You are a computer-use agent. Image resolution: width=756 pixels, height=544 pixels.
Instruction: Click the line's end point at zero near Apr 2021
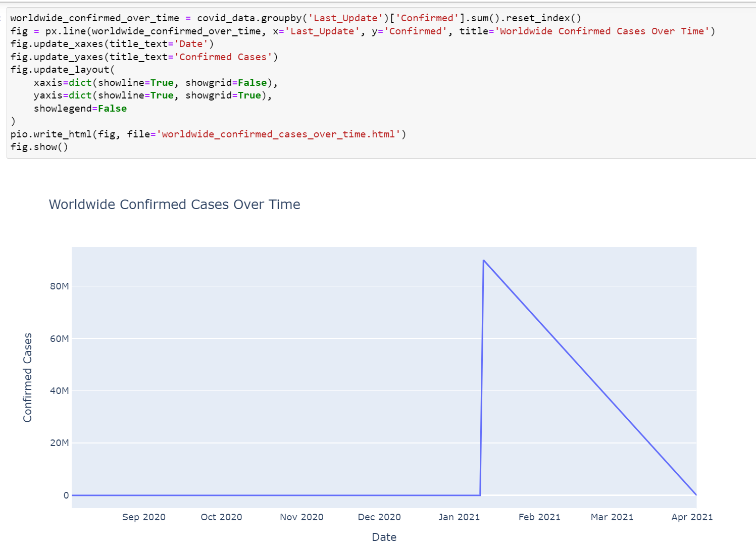point(696,495)
